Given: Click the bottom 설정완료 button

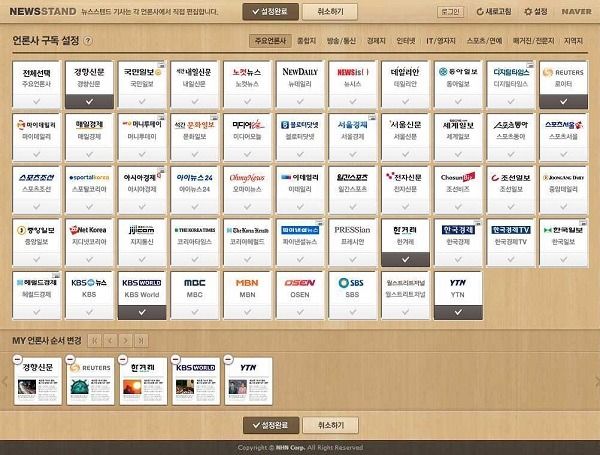Looking at the screenshot, I should coord(271,425).
